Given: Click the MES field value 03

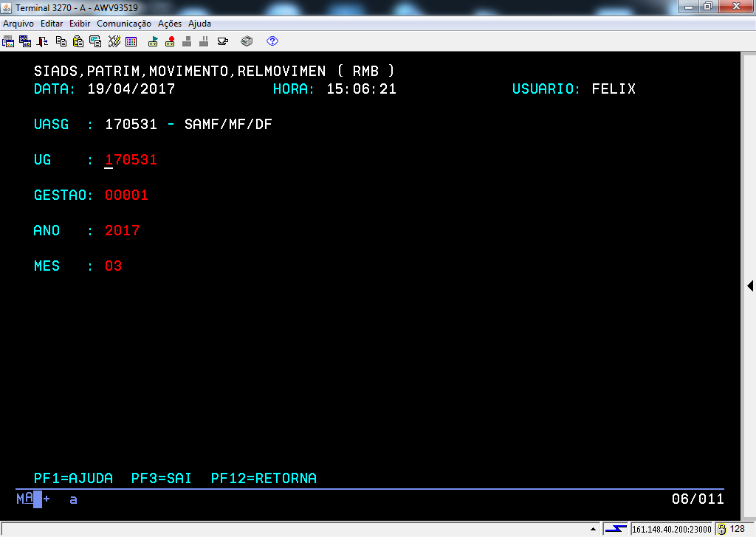Looking at the screenshot, I should tap(113, 266).
